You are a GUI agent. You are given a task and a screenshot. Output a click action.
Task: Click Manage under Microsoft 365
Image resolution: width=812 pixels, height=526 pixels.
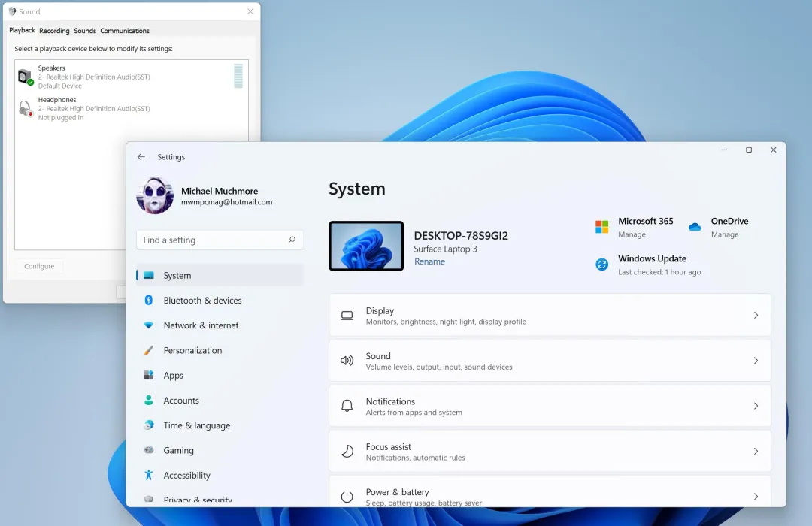tap(632, 234)
